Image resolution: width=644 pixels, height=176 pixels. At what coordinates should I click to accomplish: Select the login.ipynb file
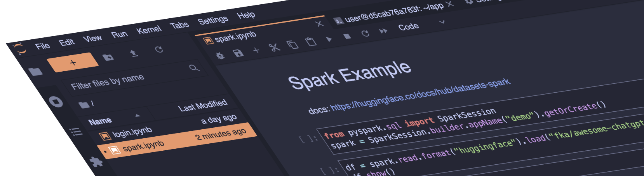[x=132, y=132]
